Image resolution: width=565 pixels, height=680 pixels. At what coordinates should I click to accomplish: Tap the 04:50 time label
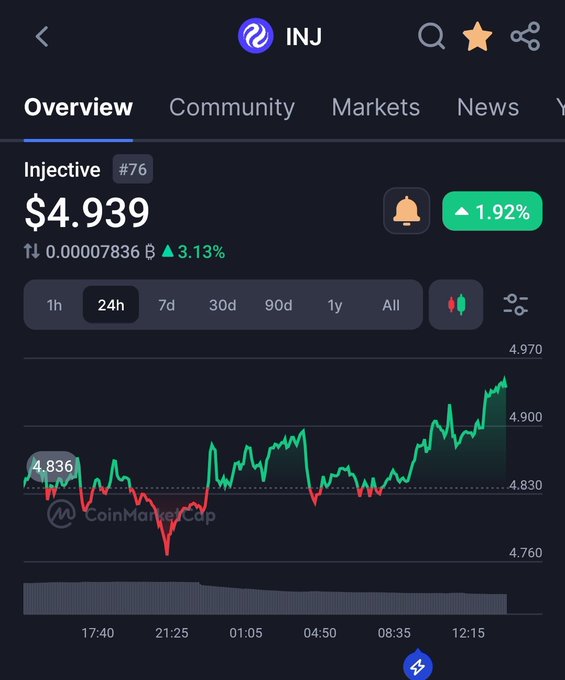click(x=320, y=633)
